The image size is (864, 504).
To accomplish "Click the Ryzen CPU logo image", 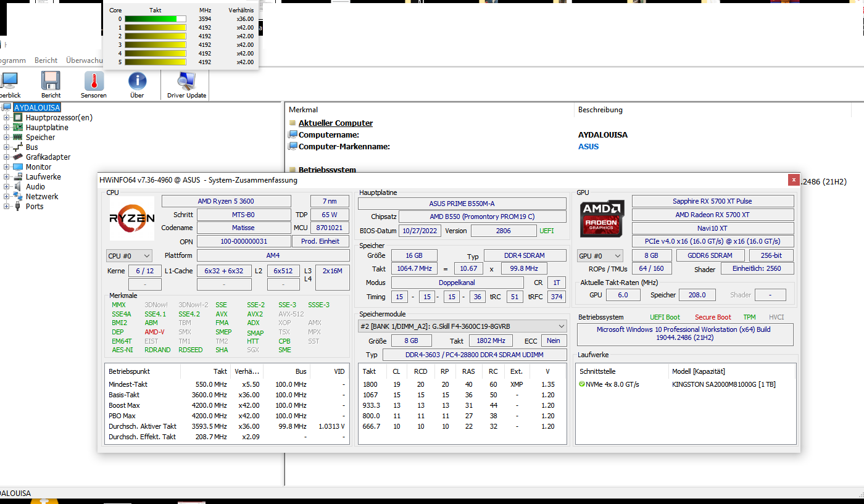I will [132, 218].
